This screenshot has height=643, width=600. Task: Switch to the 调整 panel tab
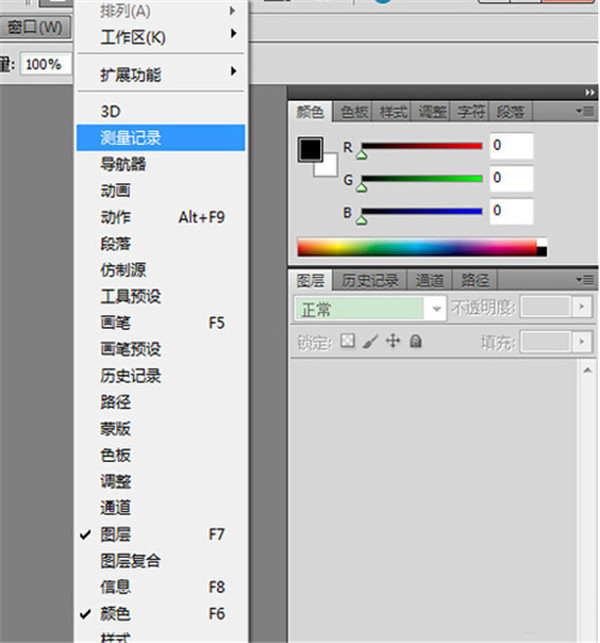[431, 112]
